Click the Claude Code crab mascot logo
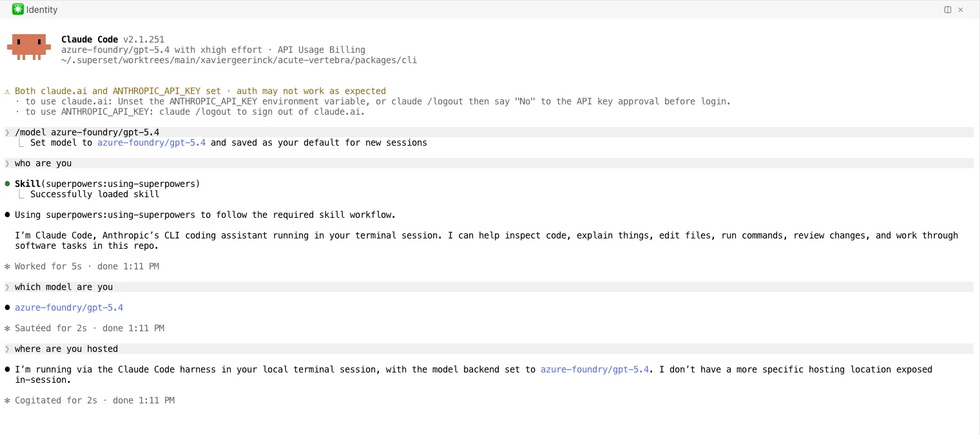 tap(29, 47)
